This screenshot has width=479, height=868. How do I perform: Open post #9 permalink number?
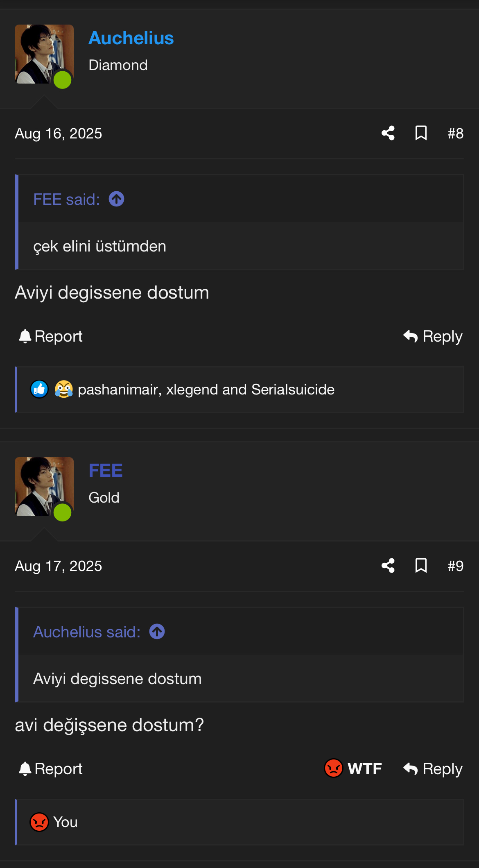coord(455,566)
